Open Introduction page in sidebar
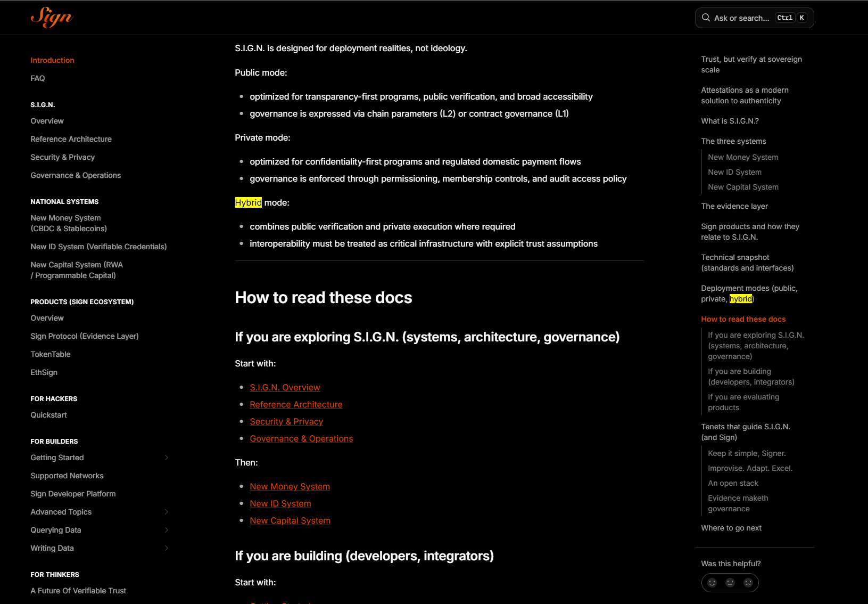The width and height of the screenshot is (868, 604). click(52, 60)
